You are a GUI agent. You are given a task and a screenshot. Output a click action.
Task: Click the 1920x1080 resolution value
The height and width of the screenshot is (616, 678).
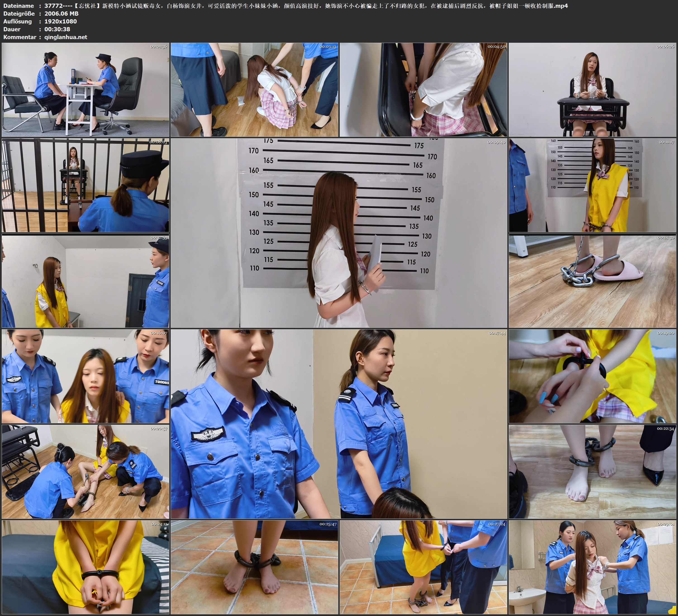61,21
